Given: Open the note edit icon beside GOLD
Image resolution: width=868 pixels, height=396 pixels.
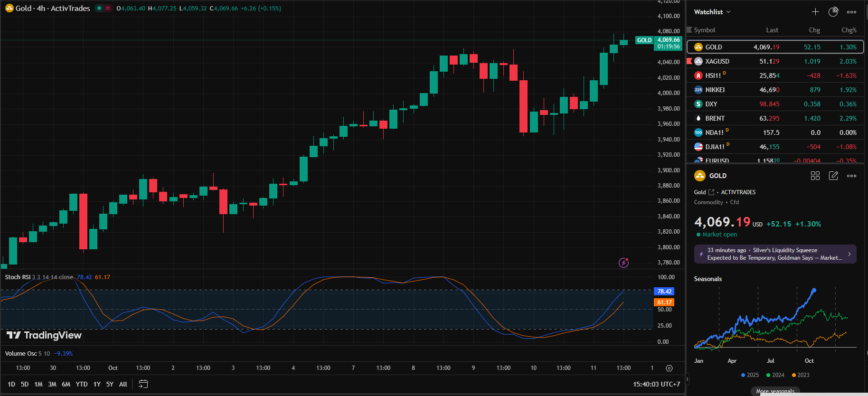Looking at the screenshot, I should pos(833,176).
